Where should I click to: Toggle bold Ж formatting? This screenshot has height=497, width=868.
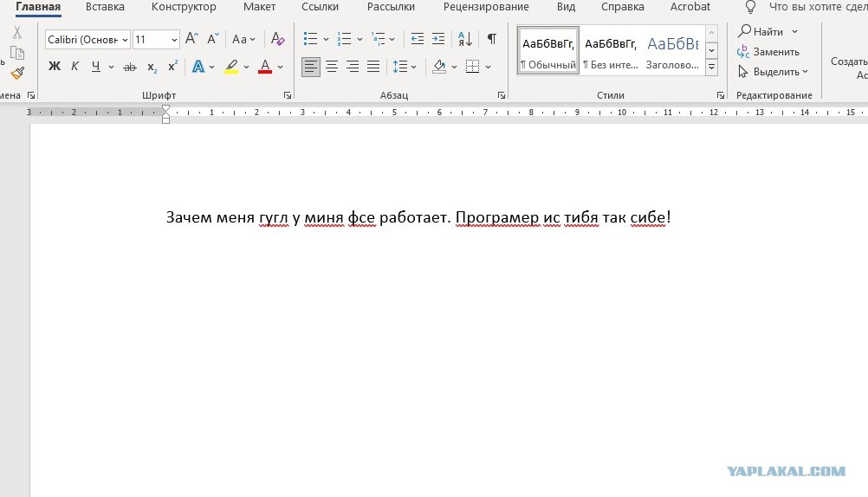tap(55, 67)
